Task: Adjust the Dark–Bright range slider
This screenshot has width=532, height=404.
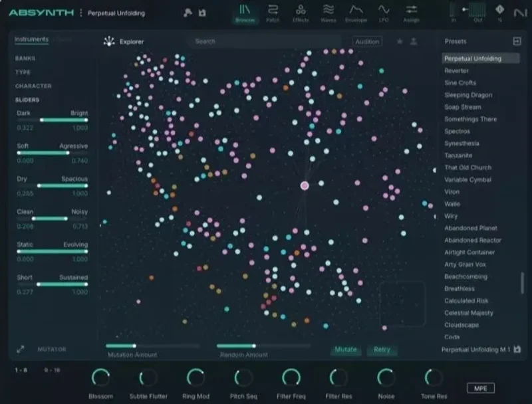Action: coord(53,120)
